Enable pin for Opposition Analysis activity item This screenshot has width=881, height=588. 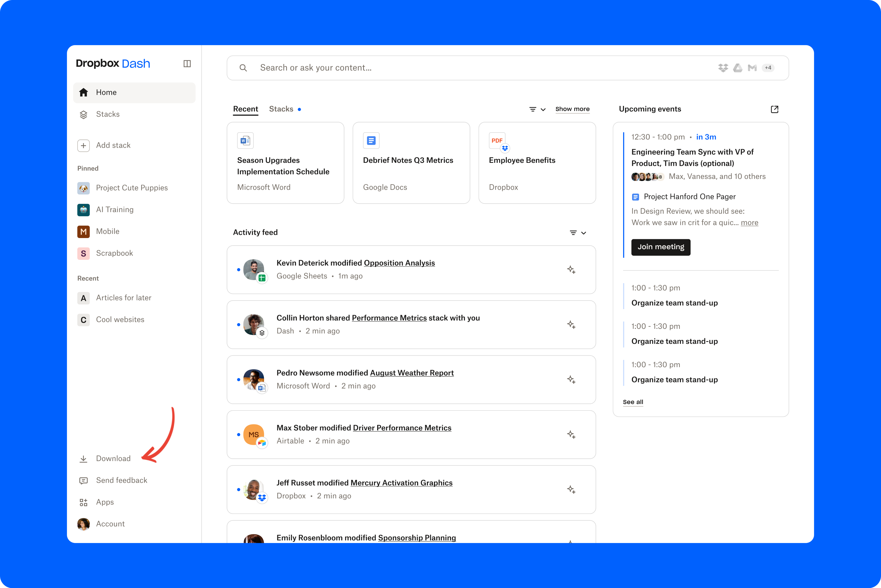pyautogui.click(x=571, y=269)
